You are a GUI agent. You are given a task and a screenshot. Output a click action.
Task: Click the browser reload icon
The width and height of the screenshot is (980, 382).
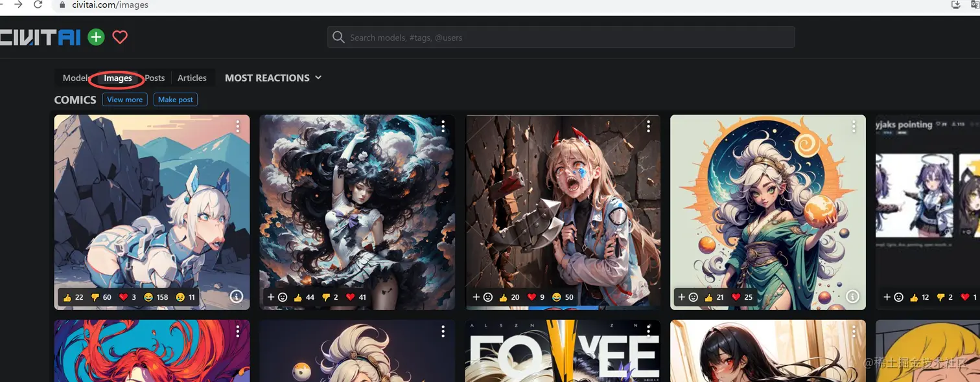pos(38,5)
